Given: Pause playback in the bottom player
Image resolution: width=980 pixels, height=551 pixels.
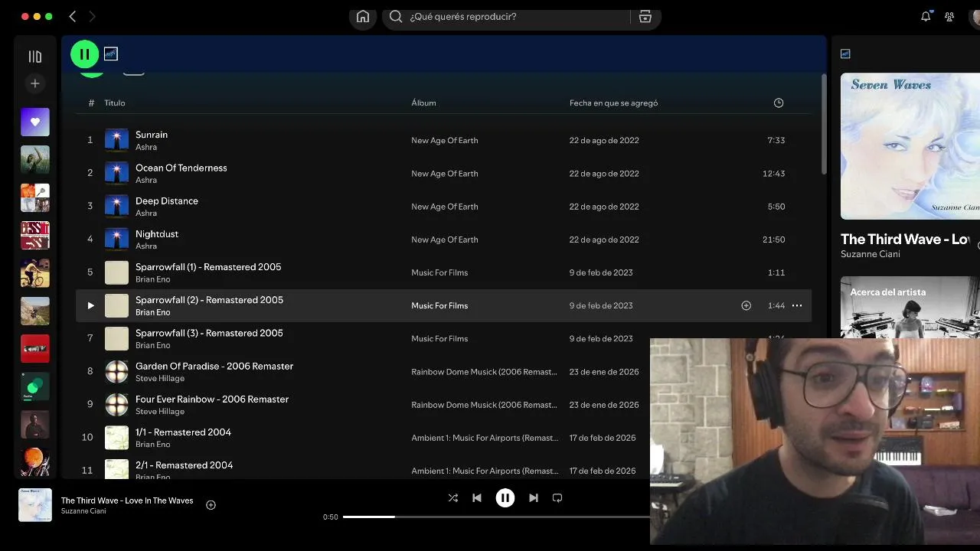Looking at the screenshot, I should (505, 497).
